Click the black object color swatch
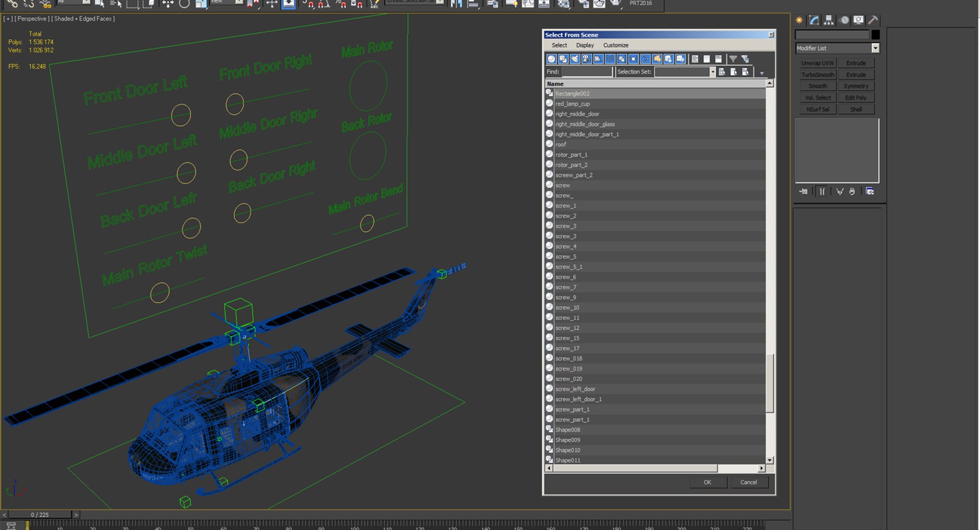The image size is (980, 530). click(875, 35)
